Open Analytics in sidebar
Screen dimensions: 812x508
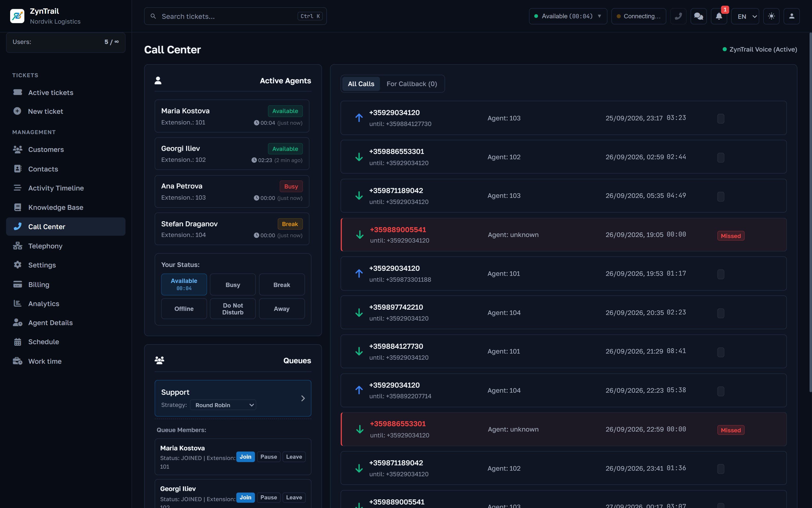[66, 303]
